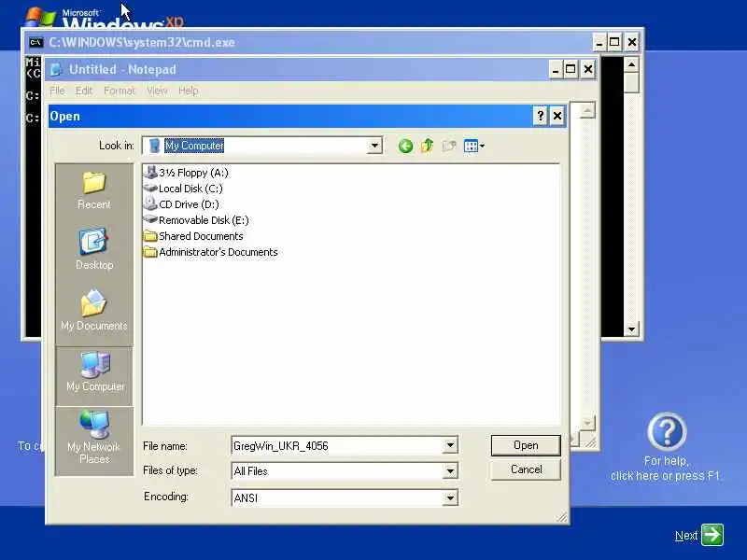Select the Shared Documents folder
Image resolution: width=747 pixels, height=560 pixels.
(193, 236)
